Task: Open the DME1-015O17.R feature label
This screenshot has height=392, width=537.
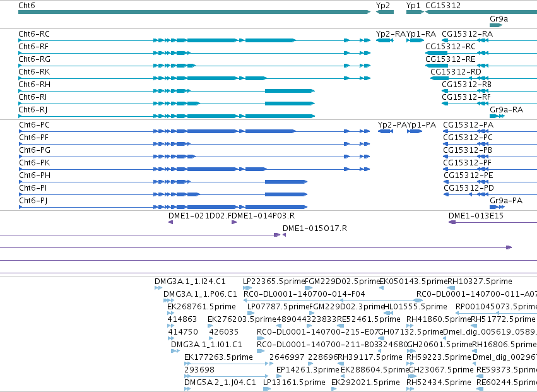Action: coord(315,229)
